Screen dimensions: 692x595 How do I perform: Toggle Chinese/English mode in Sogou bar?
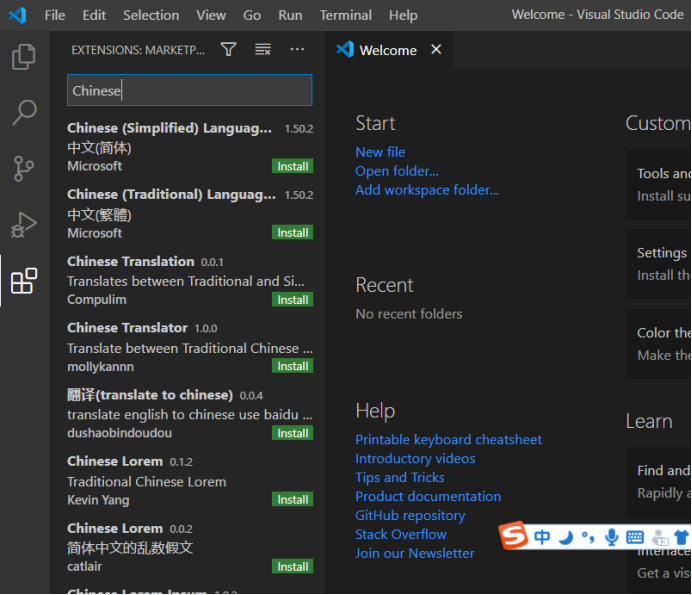[x=542, y=537]
